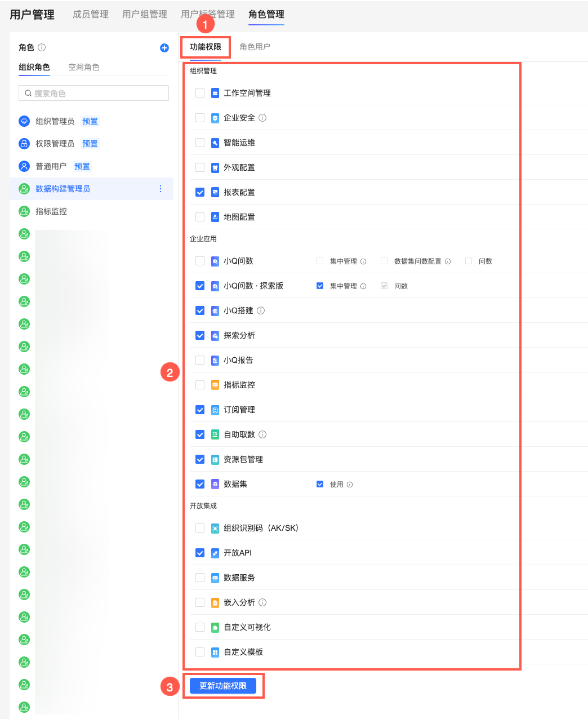Viewport: 588px width, 719px height.
Task: Click the 资源包管理 icon
Action: (215, 459)
